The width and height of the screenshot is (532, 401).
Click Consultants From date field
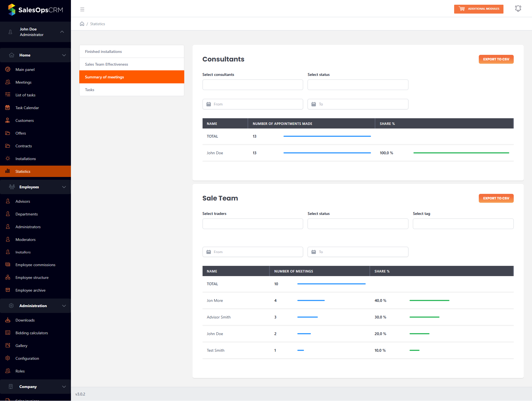click(252, 104)
